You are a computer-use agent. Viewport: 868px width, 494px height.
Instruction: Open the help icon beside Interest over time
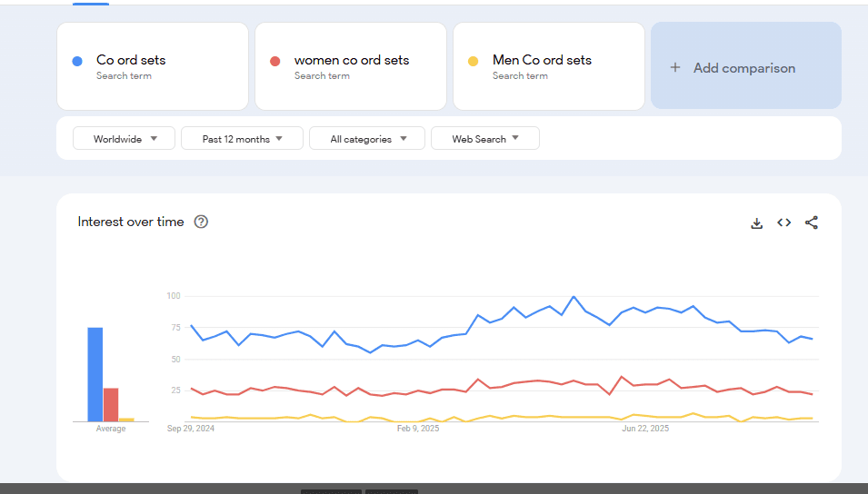pyautogui.click(x=202, y=222)
